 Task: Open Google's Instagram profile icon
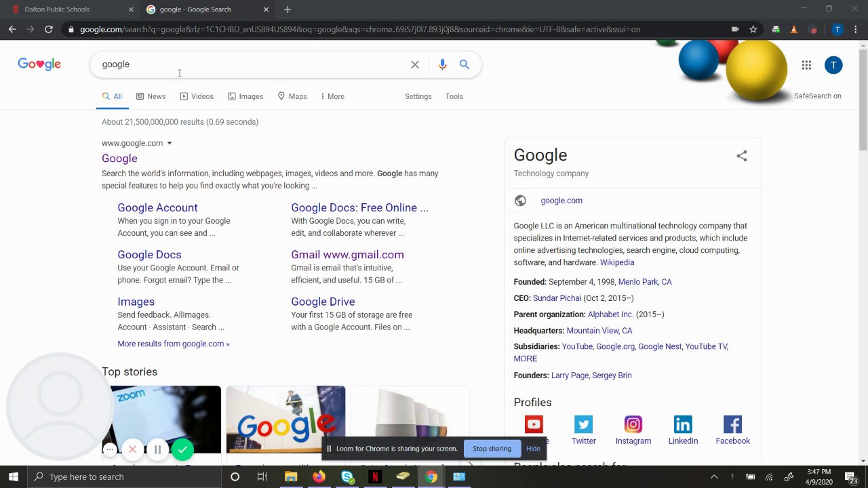(633, 424)
